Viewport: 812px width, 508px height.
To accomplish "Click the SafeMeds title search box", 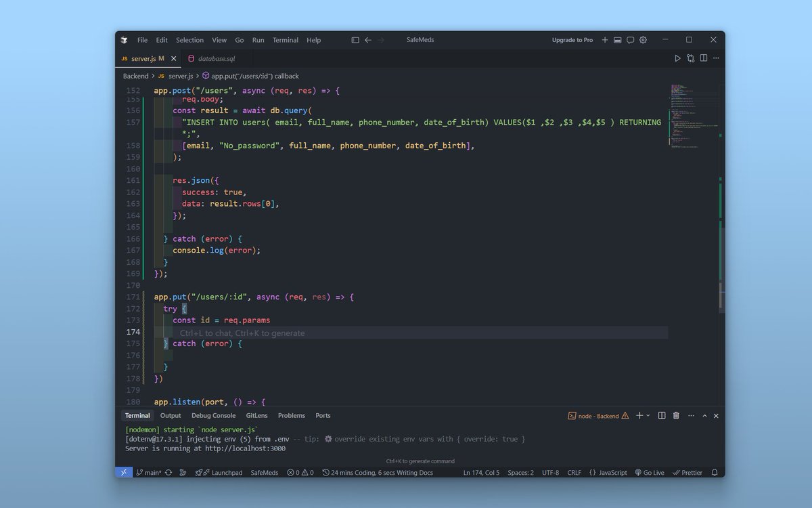I will click(x=420, y=40).
